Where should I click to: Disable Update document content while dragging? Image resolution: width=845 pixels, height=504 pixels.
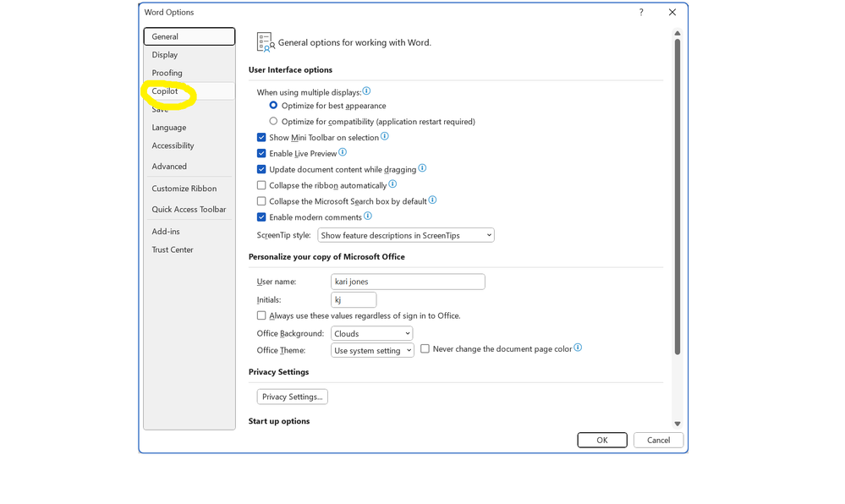[261, 169]
